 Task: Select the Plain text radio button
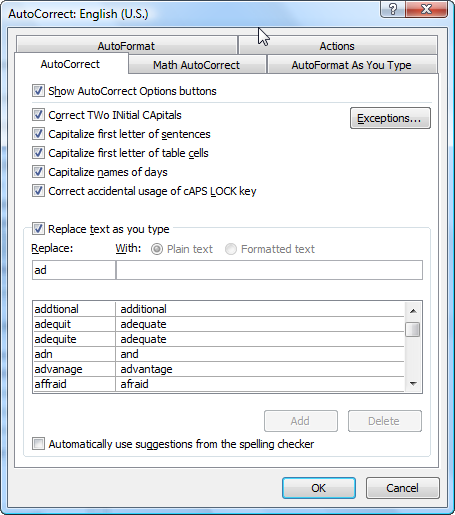point(157,249)
